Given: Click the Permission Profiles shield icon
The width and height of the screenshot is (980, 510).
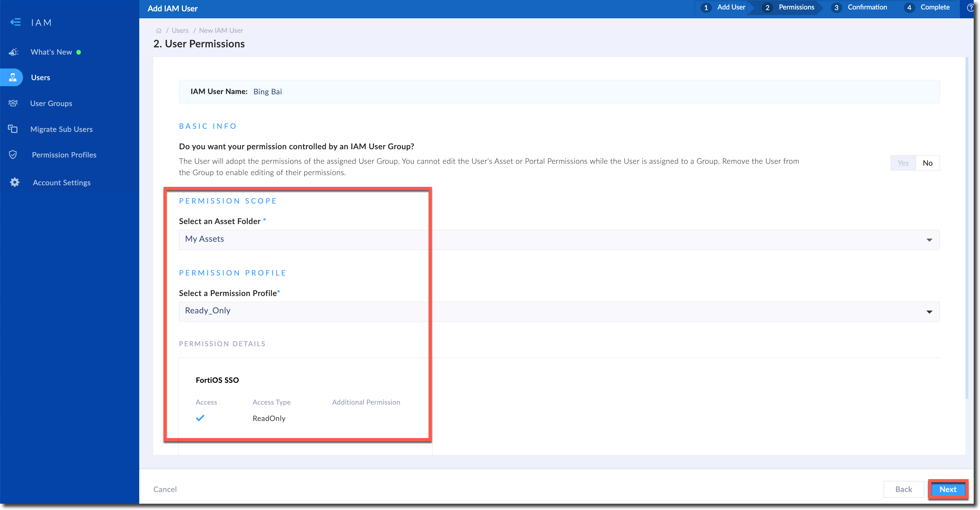Looking at the screenshot, I should (13, 155).
